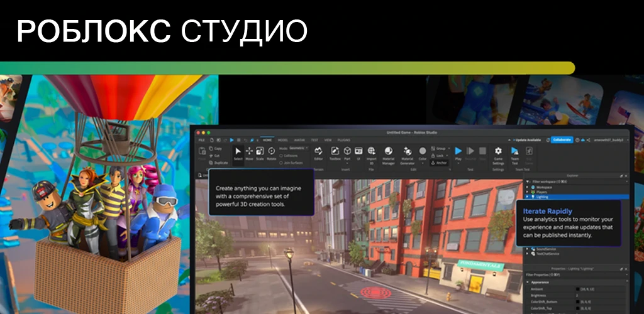Click the large blue Play button
Screen dimensions: 644x314
458,151
